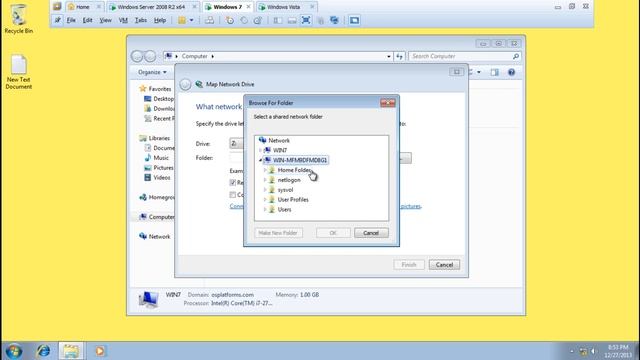Screen dimensions: 640x360
Task: Toggle the Reconnect at logon checkbox
Action: click(x=233, y=182)
